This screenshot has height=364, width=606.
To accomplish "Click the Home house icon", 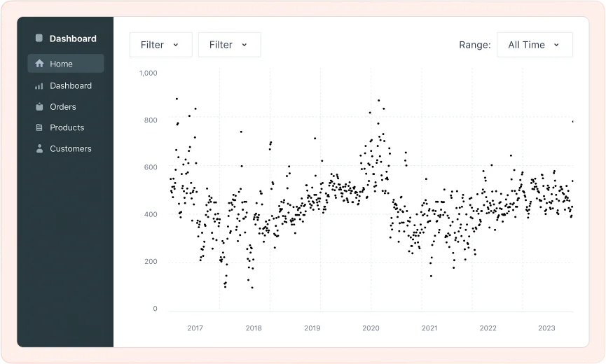I will coord(39,64).
